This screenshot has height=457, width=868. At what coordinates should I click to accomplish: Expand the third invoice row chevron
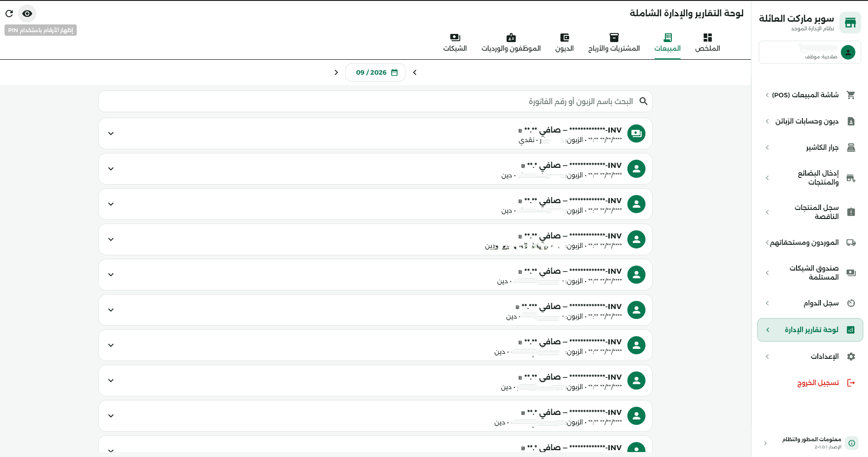click(x=111, y=204)
